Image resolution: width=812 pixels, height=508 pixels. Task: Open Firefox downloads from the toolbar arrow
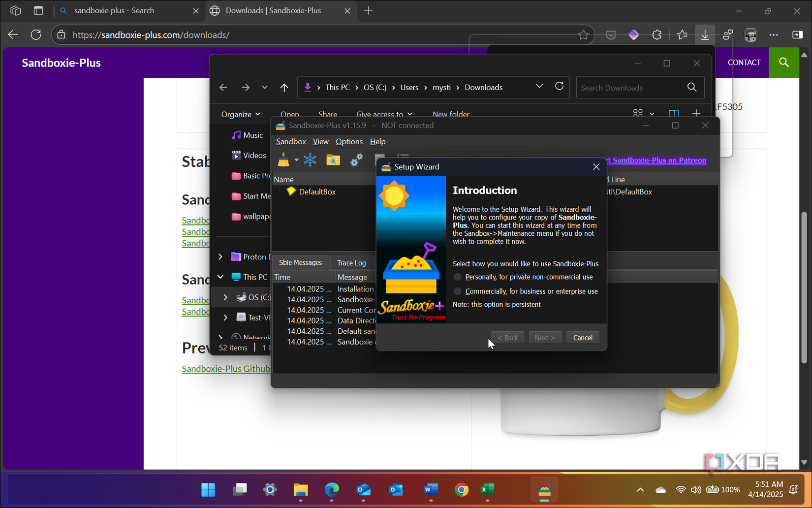click(705, 34)
